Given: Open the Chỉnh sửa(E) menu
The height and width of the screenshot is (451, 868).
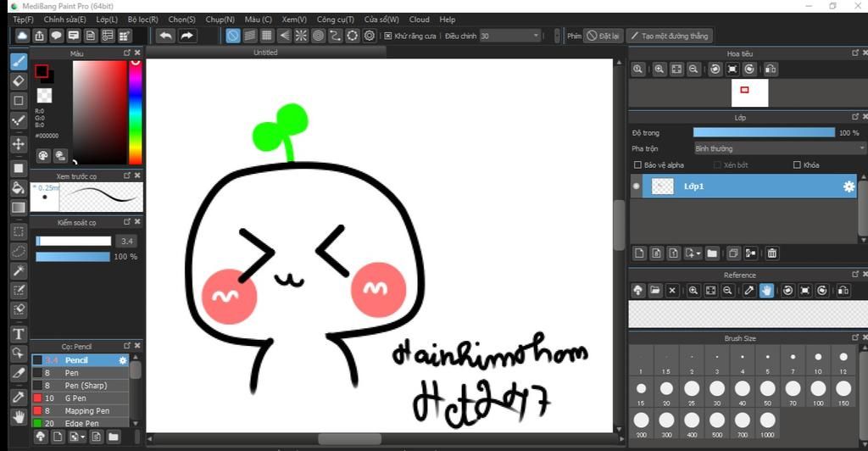Looking at the screenshot, I should click(64, 19).
